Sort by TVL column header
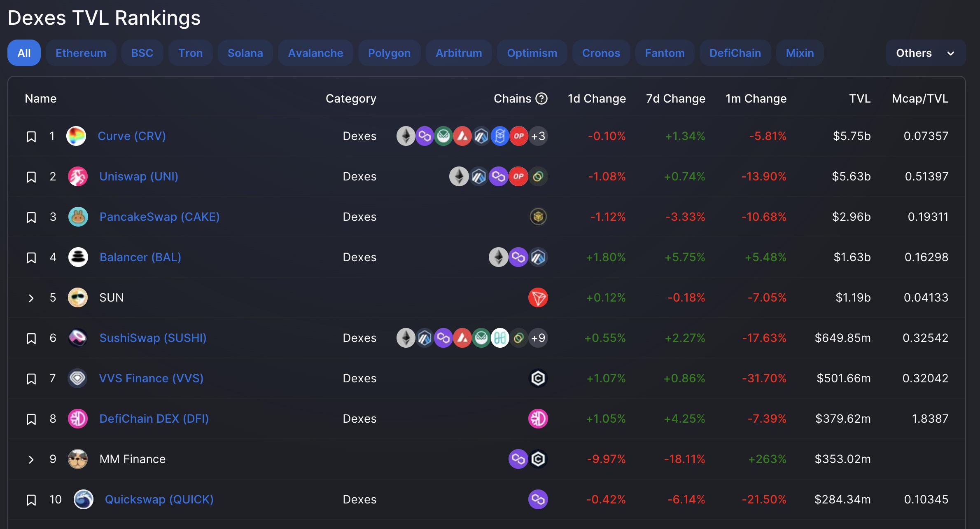This screenshot has width=980, height=529. (x=860, y=98)
